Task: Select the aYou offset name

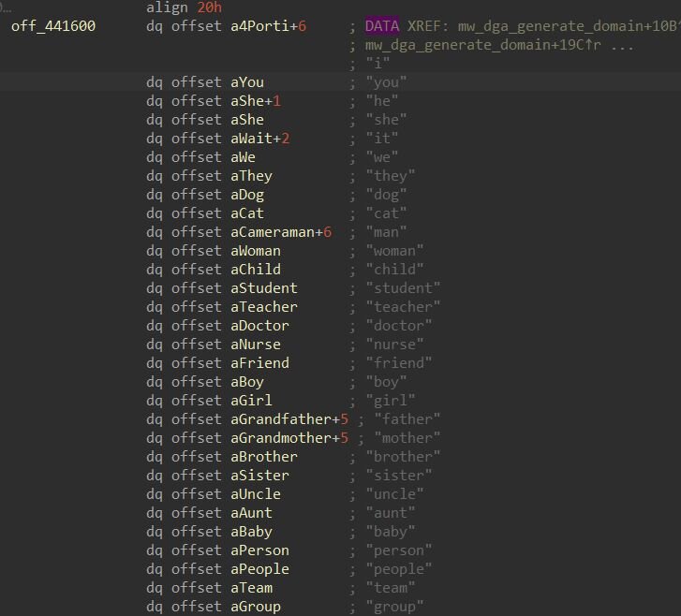Action: (247, 82)
